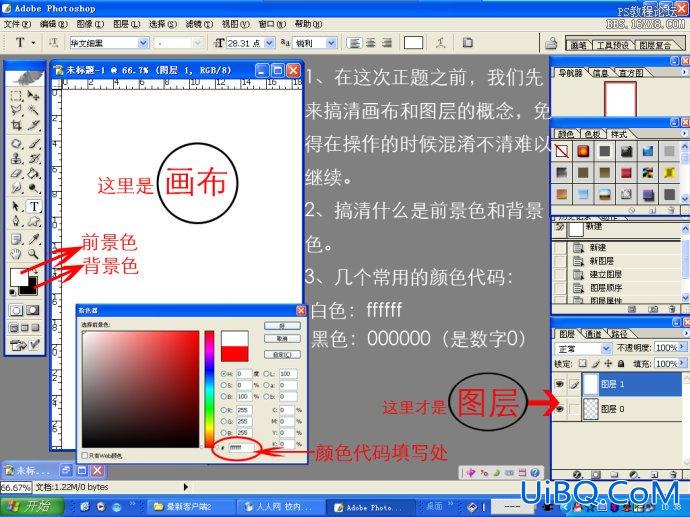
Task: Click the warp text icon in options bar
Action: pos(440,43)
